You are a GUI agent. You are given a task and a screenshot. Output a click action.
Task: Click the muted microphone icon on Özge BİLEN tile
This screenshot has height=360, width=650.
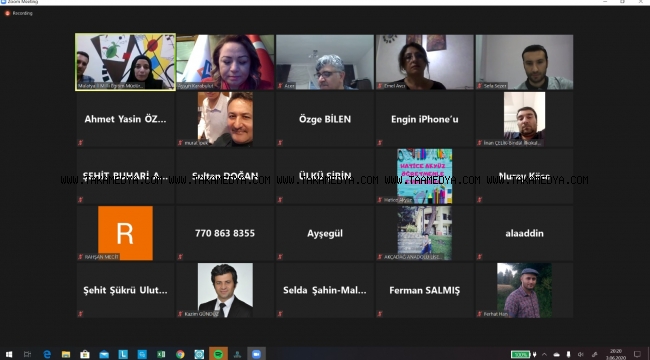[x=280, y=143]
